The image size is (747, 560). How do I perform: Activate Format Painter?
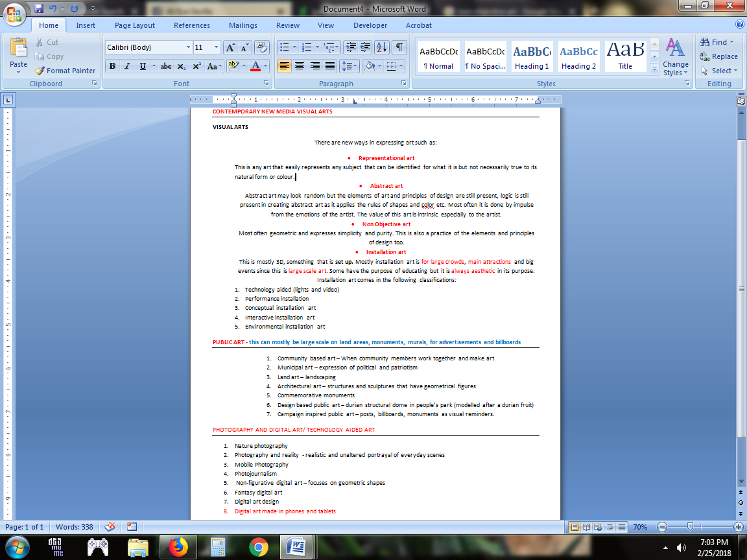tap(65, 71)
